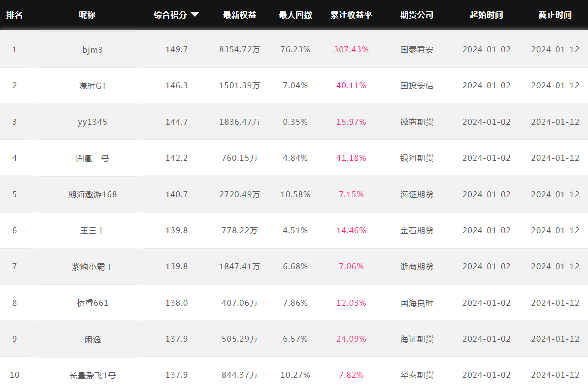The width and height of the screenshot is (588, 392).
Task: Click the 149.7 score cell
Action: click(x=176, y=50)
